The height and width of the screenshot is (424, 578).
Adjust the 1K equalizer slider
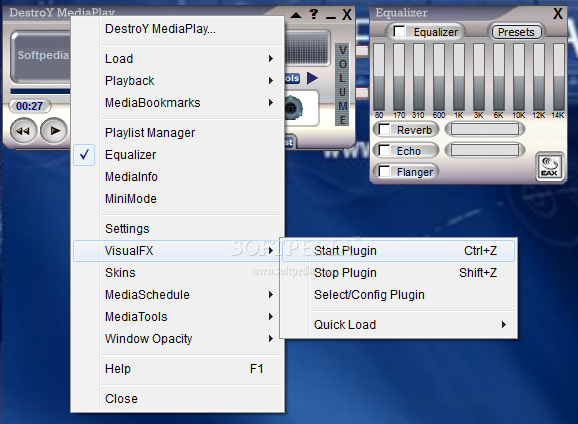click(459, 77)
